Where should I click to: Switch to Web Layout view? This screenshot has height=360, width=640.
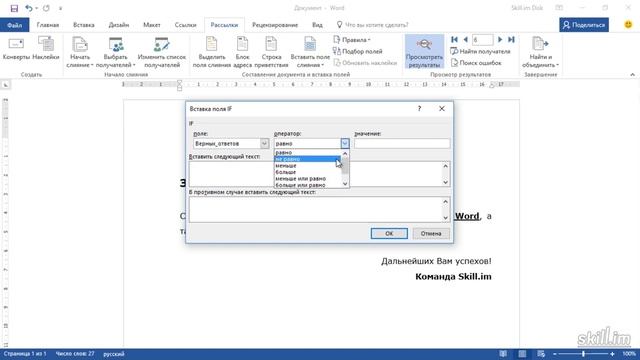click(x=541, y=354)
